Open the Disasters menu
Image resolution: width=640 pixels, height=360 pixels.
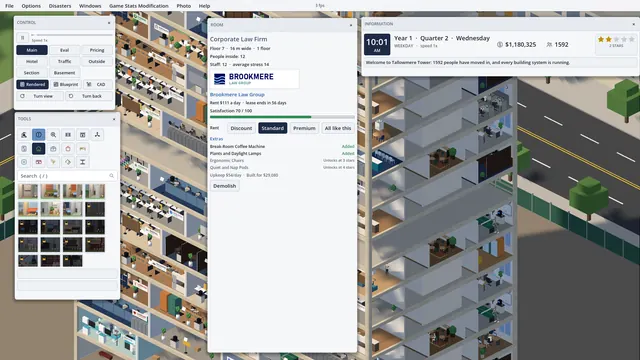point(60,6)
